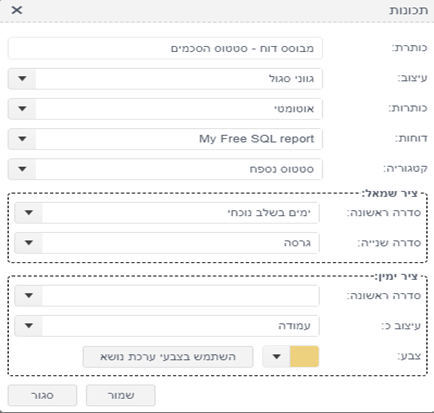This screenshot has height=413, width=434.
Task: Click the סגור close button
Action: (x=42, y=395)
